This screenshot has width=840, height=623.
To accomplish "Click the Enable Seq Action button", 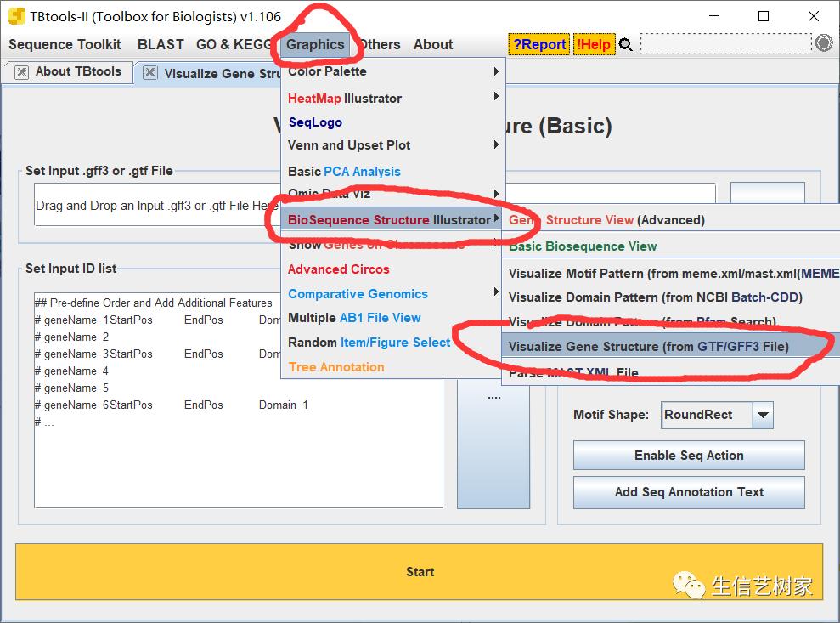I will (x=688, y=456).
